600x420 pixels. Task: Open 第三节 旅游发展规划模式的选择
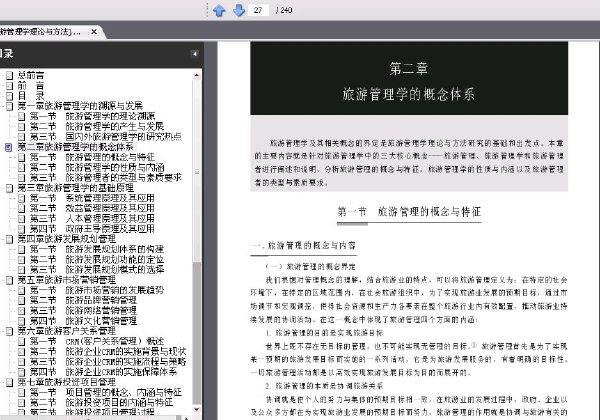pos(97,270)
